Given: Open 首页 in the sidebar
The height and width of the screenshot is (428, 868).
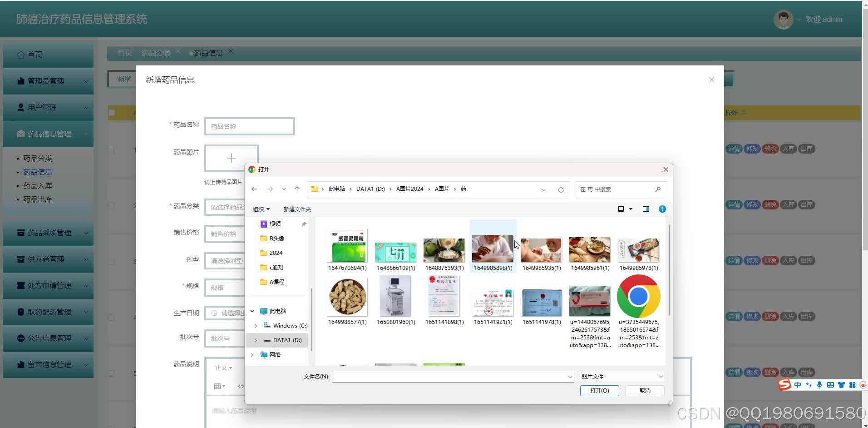Looking at the screenshot, I should pos(48,55).
